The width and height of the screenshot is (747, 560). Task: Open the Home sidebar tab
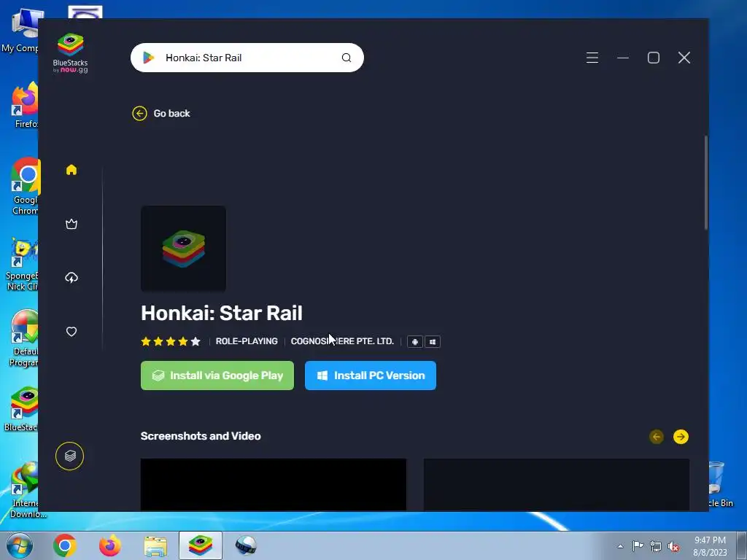point(71,169)
